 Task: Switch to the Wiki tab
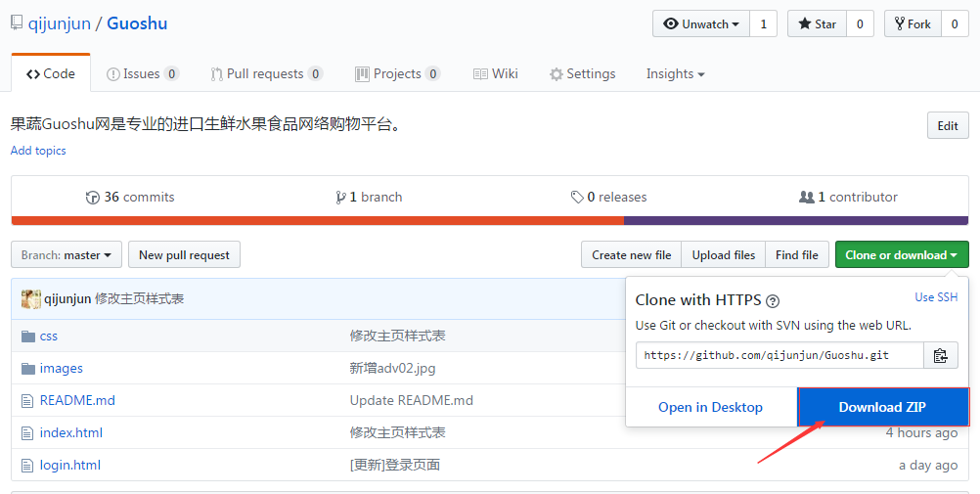(496, 73)
